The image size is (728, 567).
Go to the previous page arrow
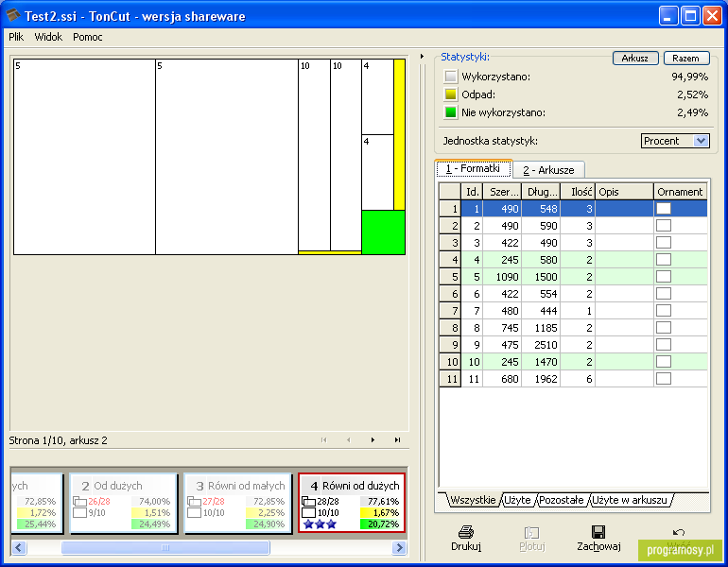click(x=348, y=439)
